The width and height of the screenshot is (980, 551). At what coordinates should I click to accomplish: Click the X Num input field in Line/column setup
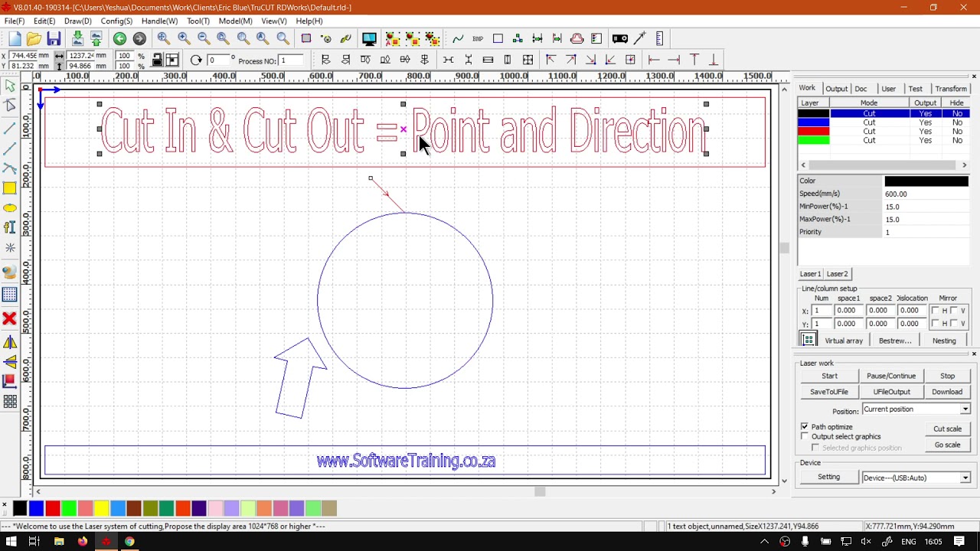822,311
